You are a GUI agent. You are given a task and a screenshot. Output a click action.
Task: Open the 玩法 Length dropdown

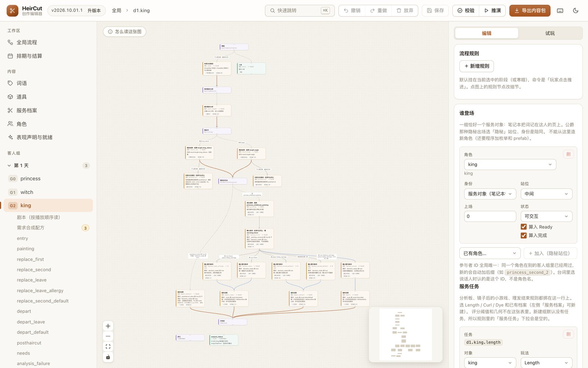(546, 362)
